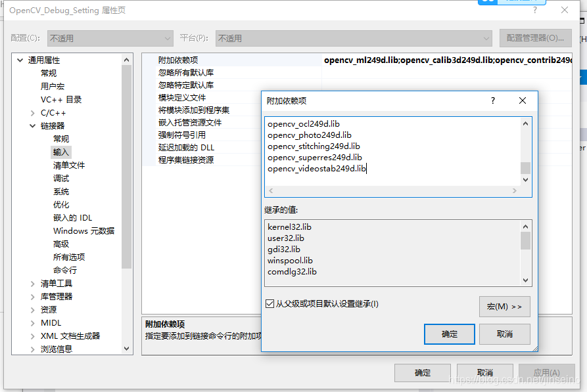Click 取消 in the 附加依赖项 dialog

coord(504,334)
